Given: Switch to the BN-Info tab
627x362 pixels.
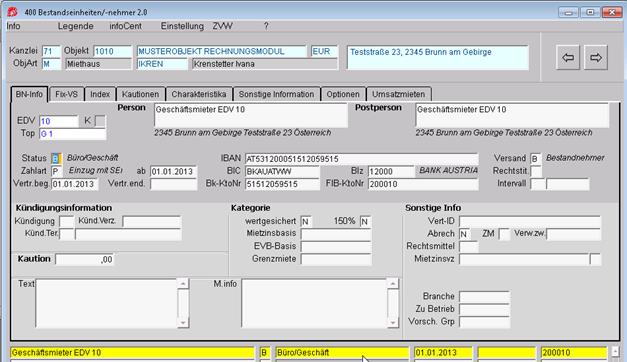Looking at the screenshot, I should pyautogui.click(x=29, y=94).
